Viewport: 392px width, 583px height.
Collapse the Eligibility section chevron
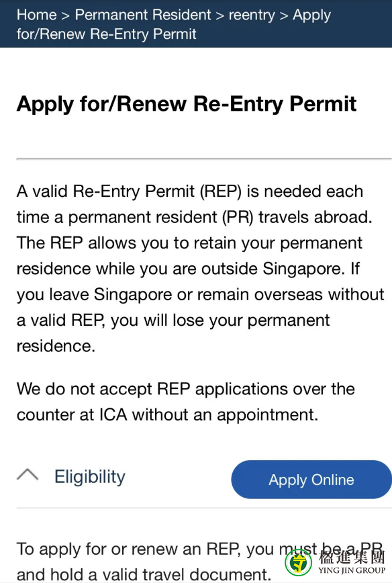(x=28, y=474)
